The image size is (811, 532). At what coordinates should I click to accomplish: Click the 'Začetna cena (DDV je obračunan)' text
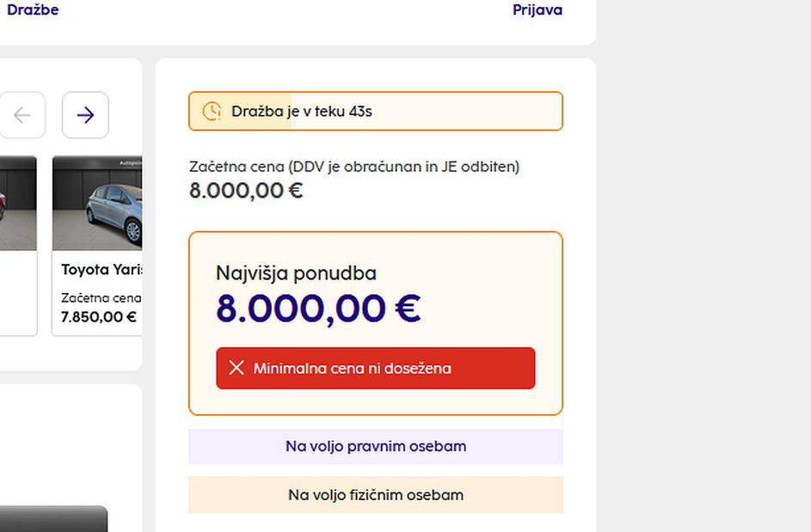[353, 167]
